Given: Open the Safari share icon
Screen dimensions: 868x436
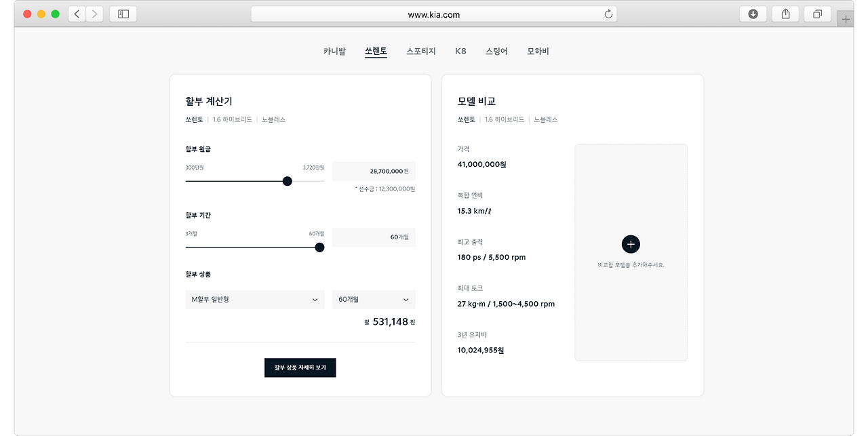Looking at the screenshot, I should click(785, 14).
